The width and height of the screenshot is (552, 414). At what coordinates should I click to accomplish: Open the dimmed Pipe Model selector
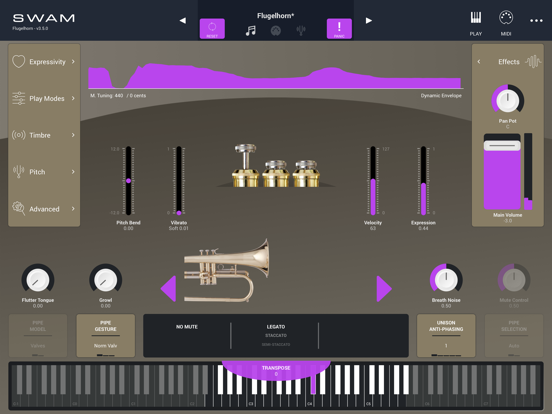[x=38, y=335]
